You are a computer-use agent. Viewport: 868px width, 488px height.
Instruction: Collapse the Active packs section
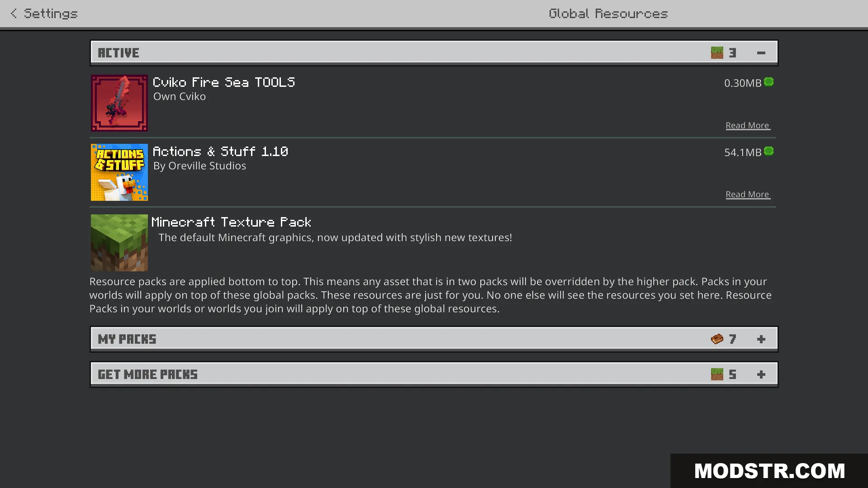pyautogui.click(x=761, y=53)
